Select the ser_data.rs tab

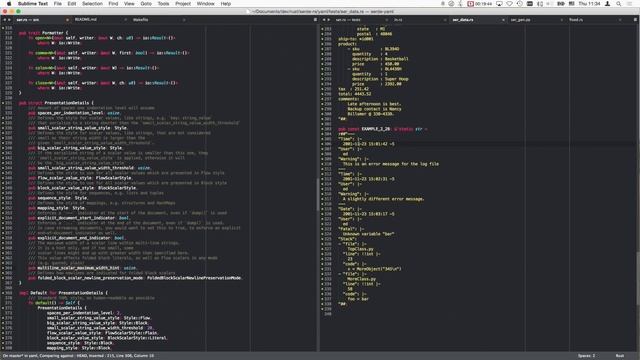pyautogui.click(x=463, y=20)
